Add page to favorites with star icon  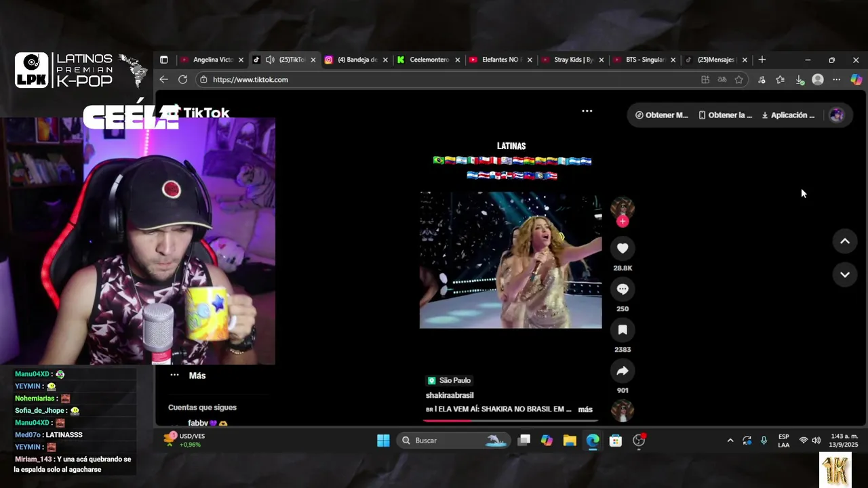pyautogui.click(x=739, y=79)
